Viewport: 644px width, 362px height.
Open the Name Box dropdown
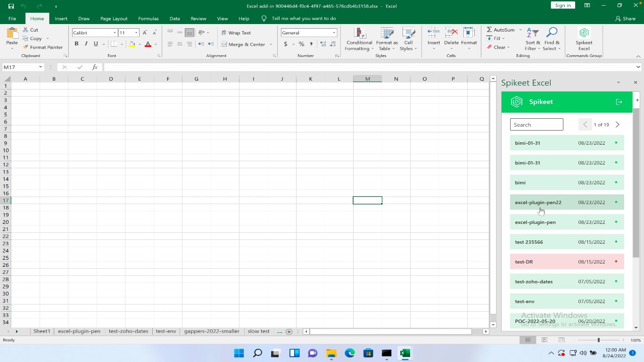click(41, 67)
